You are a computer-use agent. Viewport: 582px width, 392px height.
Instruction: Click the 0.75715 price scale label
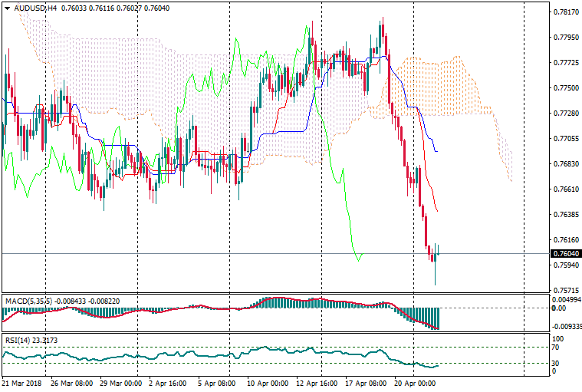pyautogui.click(x=565, y=291)
